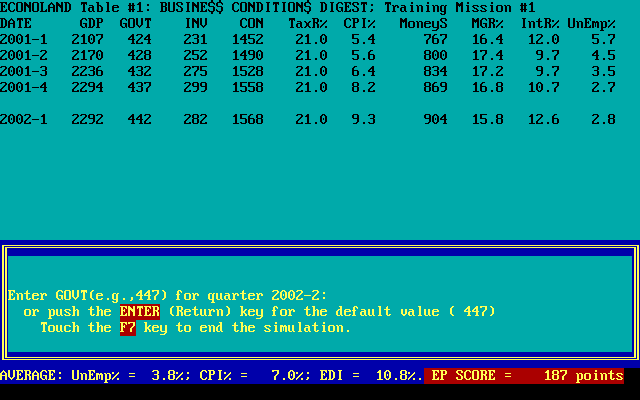This screenshot has width=640, height=400.
Task: Click UnEmp% value 5.7
Action: pos(603,40)
